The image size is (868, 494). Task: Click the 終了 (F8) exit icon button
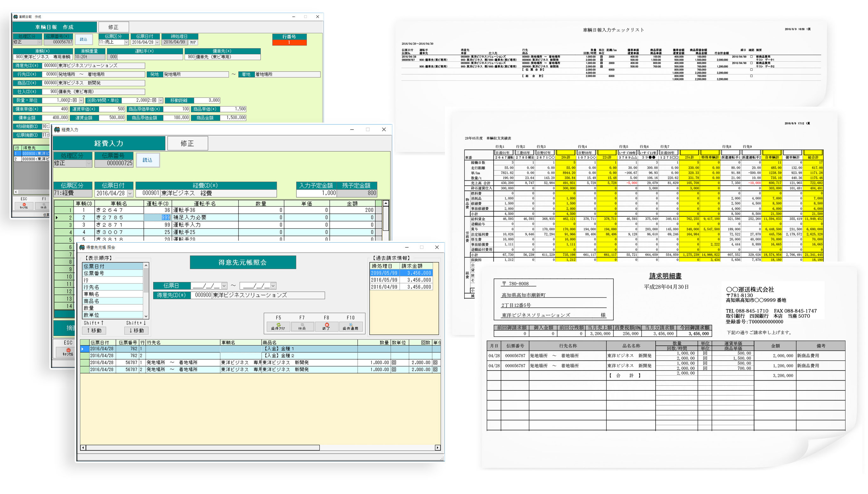coord(326,326)
